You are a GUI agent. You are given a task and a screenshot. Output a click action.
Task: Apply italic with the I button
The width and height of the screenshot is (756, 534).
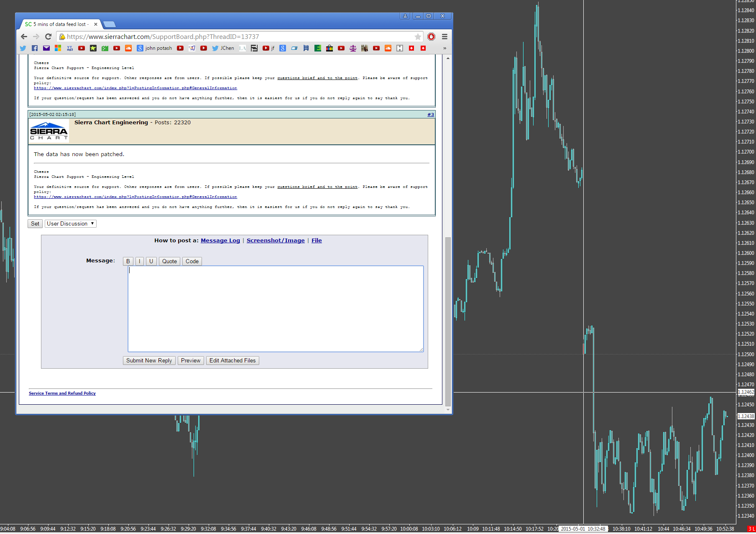click(x=139, y=261)
